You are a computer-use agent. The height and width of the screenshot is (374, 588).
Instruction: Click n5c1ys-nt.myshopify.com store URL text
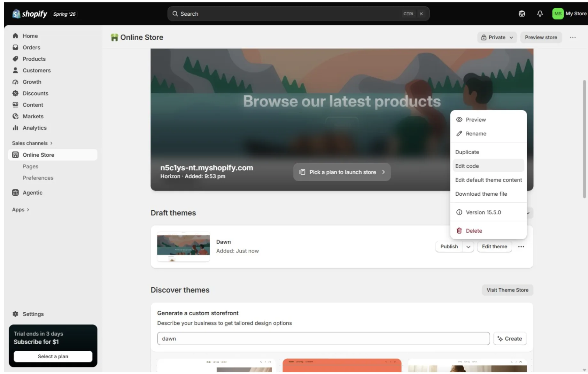click(x=206, y=168)
